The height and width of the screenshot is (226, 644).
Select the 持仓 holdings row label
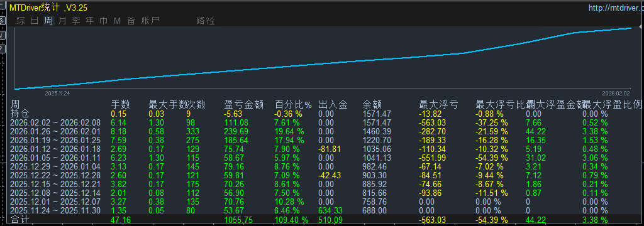point(19,113)
